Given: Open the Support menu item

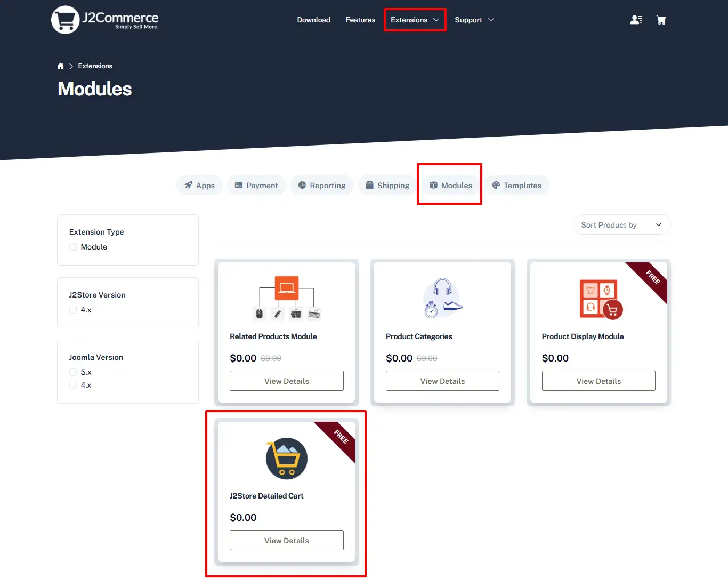Looking at the screenshot, I should coord(468,20).
